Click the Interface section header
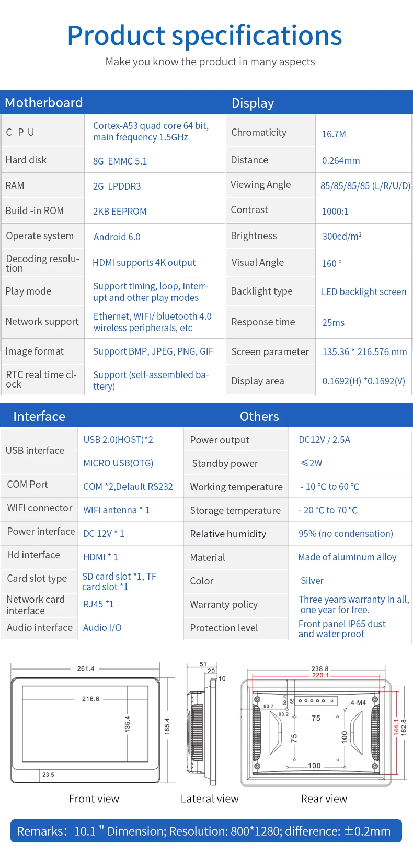This screenshot has height=868, width=413. pyautogui.click(x=39, y=416)
